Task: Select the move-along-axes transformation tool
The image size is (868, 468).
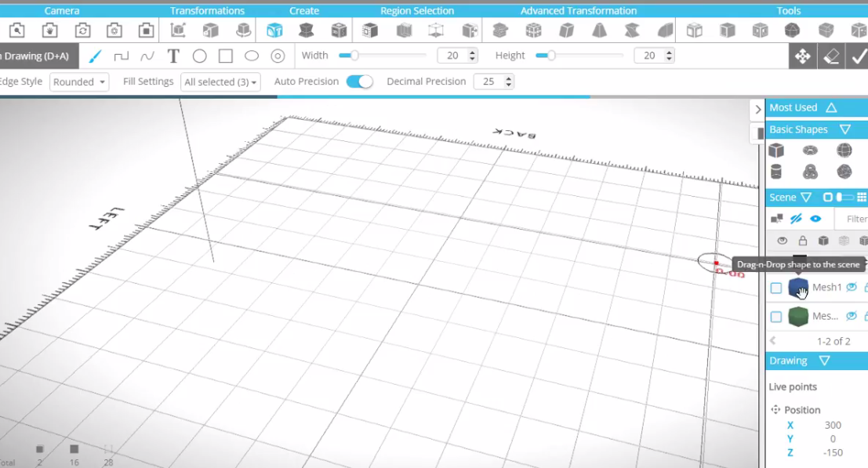Action: (x=178, y=31)
